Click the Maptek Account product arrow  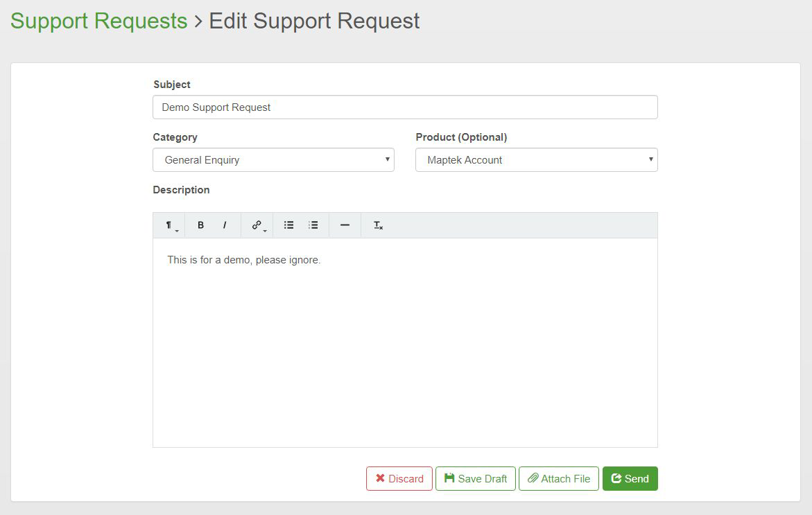coord(650,159)
